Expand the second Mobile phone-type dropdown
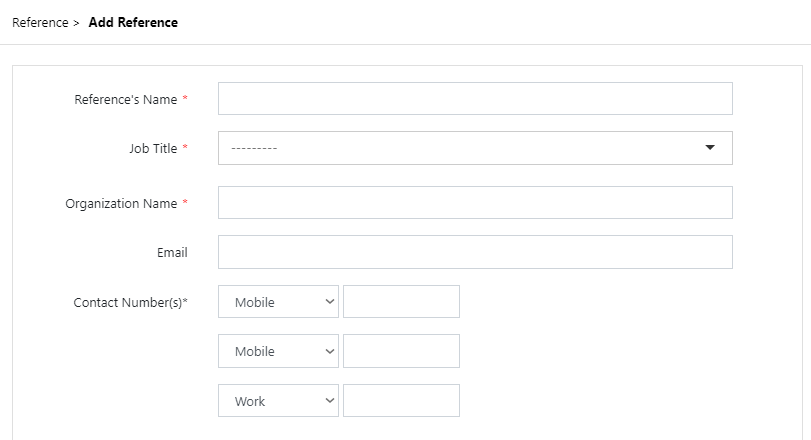 [278, 351]
